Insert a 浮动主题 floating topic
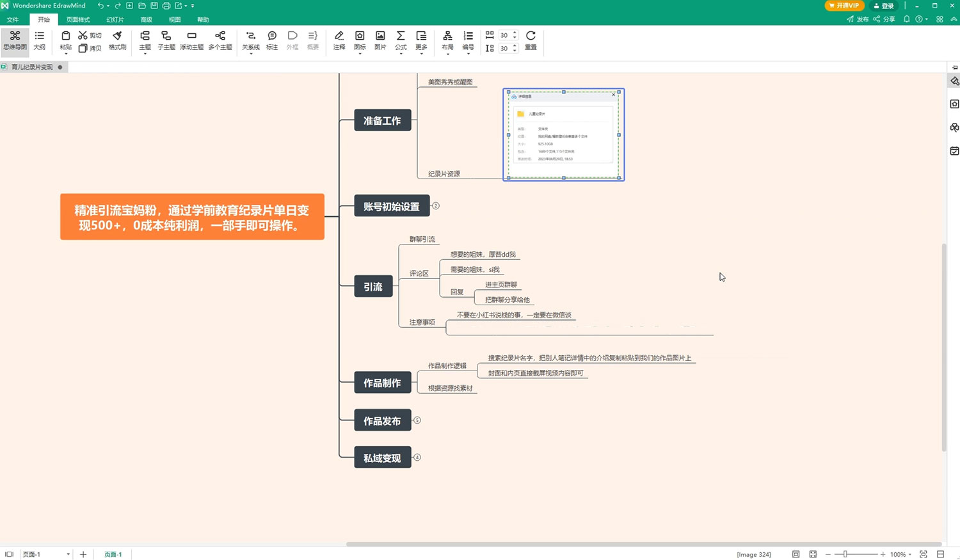Screen dimensions: 960x560 [x=191, y=40]
